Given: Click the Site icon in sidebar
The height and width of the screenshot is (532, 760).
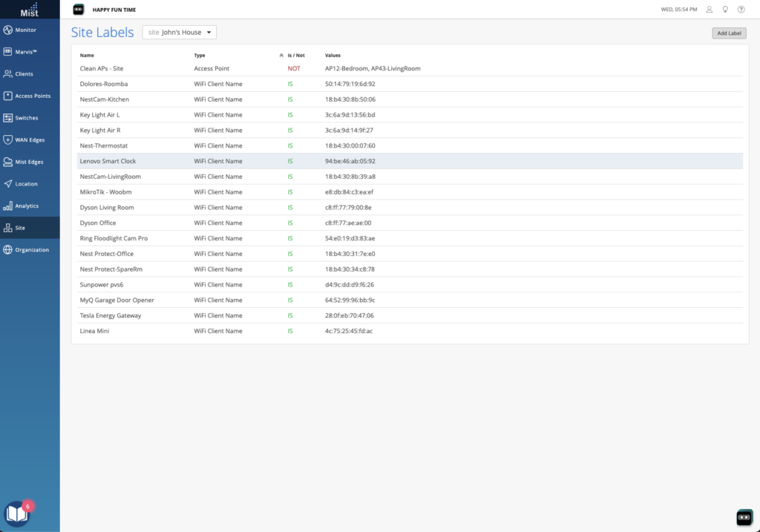Looking at the screenshot, I should tap(7, 228).
